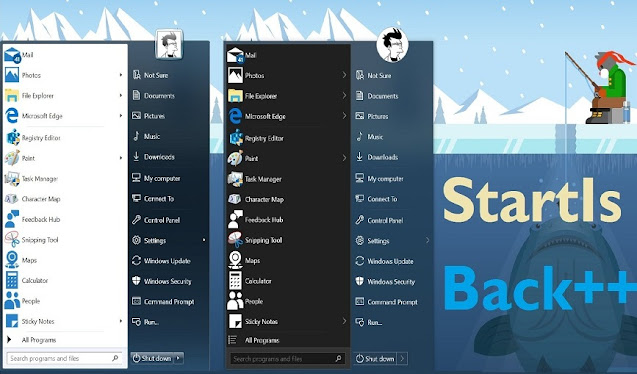Click the user avatar atop the light menu

click(169, 44)
